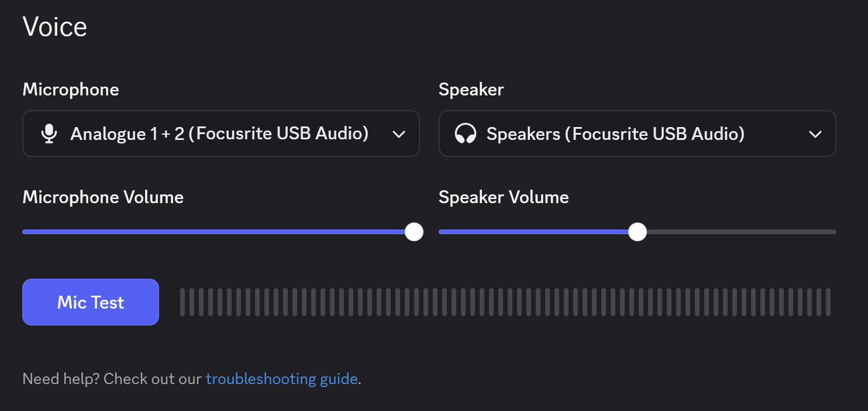Viewport: 868px width, 411px height.
Task: Click the Speaker Volume label
Action: (x=504, y=197)
